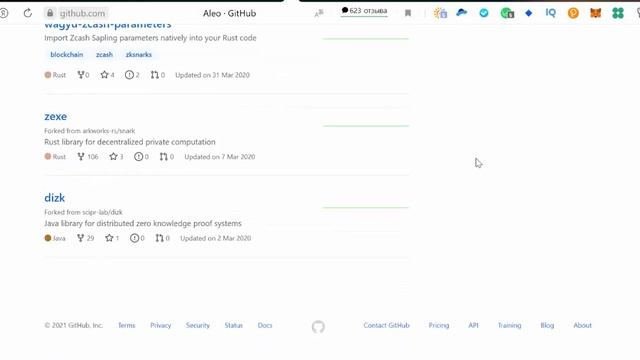Open the zexe repository link
The image size is (640, 360).
[x=56, y=116]
